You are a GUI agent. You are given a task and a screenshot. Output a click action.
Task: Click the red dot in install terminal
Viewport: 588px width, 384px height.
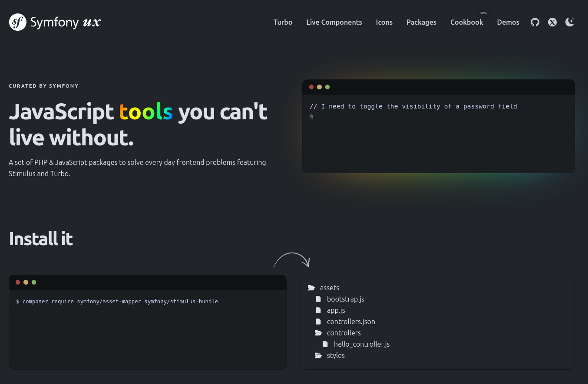(x=18, y=282)
